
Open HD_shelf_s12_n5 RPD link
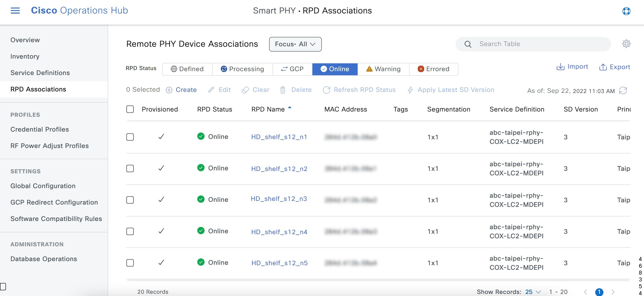tap(279, 263)
